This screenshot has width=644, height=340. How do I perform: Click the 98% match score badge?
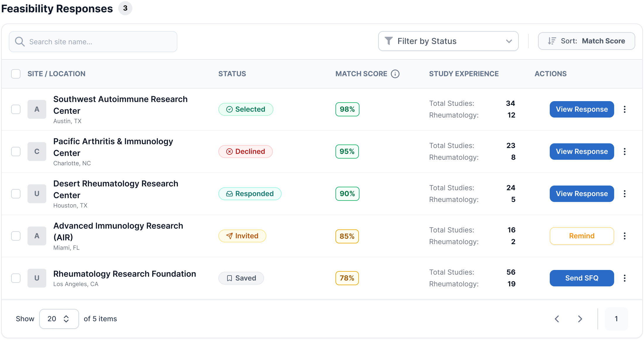click(x=347, y=109)
